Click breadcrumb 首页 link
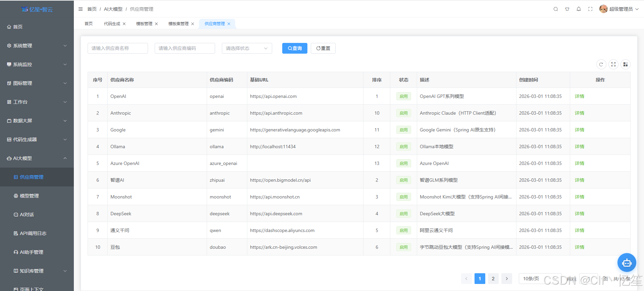644x291 pixels. [x=92, y=9]
